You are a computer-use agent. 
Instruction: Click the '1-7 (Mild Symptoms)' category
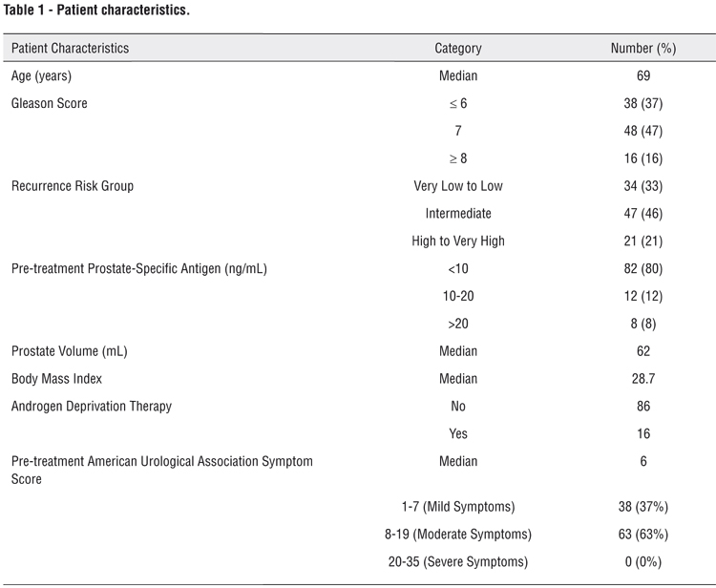pos(458,507)
